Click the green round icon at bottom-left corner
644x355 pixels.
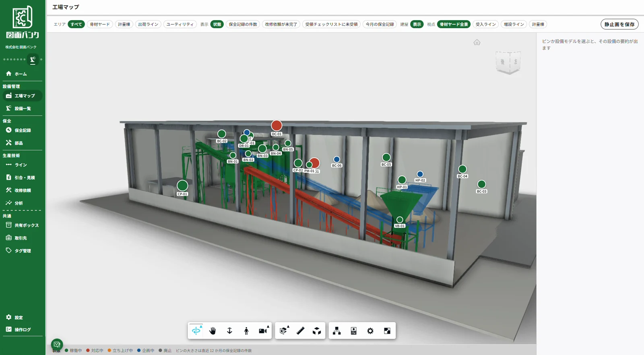(57, 344)
